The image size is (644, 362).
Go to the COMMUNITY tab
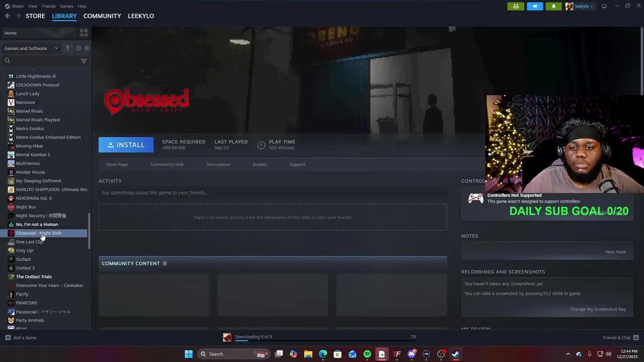[x=102, y=16]
